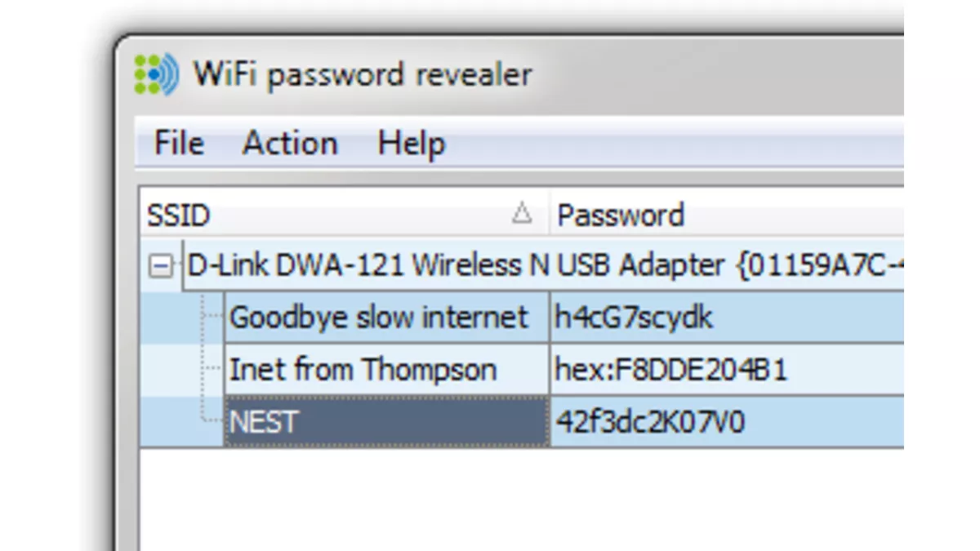Click the WiFi password revealer application icon

[x=155, y=73]
